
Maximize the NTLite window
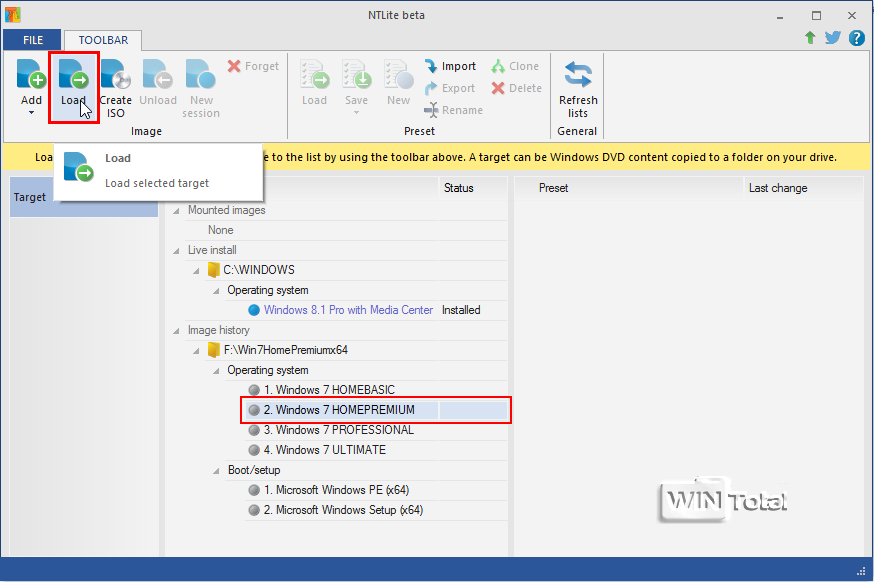pyautogui.click(x=816, y=16)
